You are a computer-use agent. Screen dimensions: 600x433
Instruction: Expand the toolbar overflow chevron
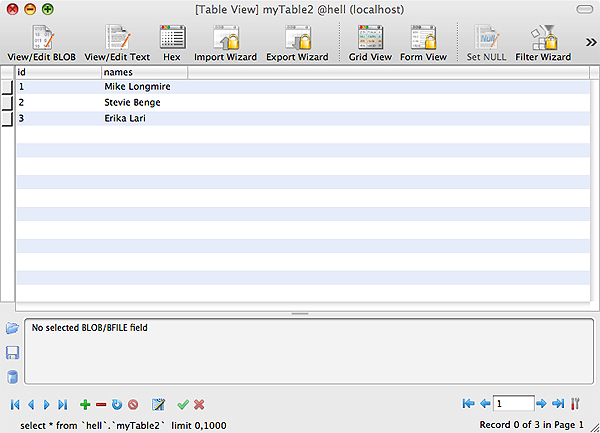pyautogui.click(x=591, y=42)
